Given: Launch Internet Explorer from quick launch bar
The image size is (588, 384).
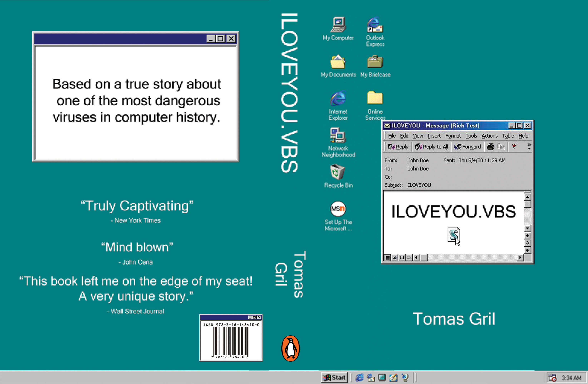Looking at the screenshot, I should (359, 377).
